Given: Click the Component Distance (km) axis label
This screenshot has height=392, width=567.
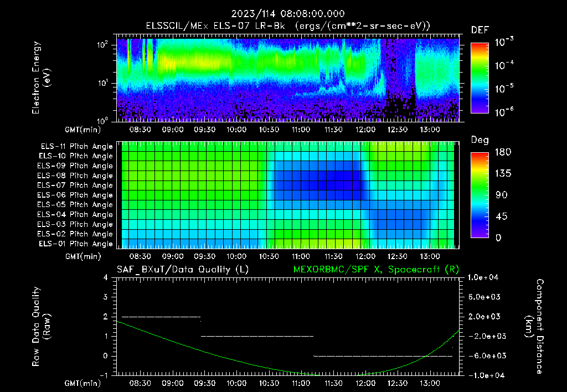Looking at the screenshot, I should [534, 326].
